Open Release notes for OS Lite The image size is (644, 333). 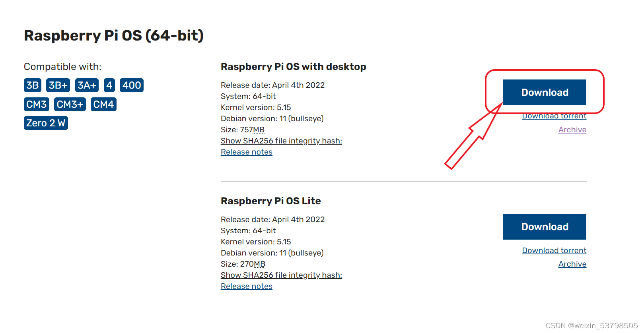tap(247, 287)
